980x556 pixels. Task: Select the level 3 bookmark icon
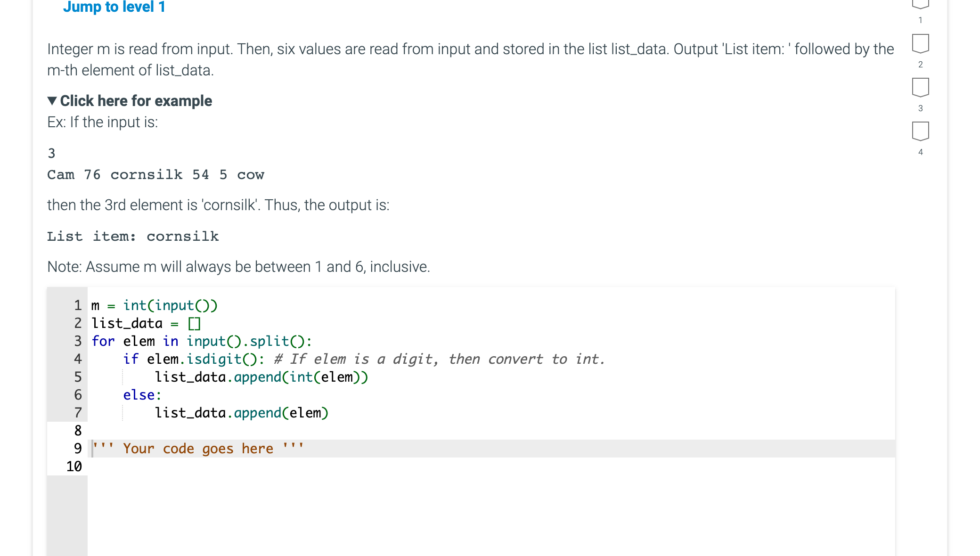click(921, 87)
